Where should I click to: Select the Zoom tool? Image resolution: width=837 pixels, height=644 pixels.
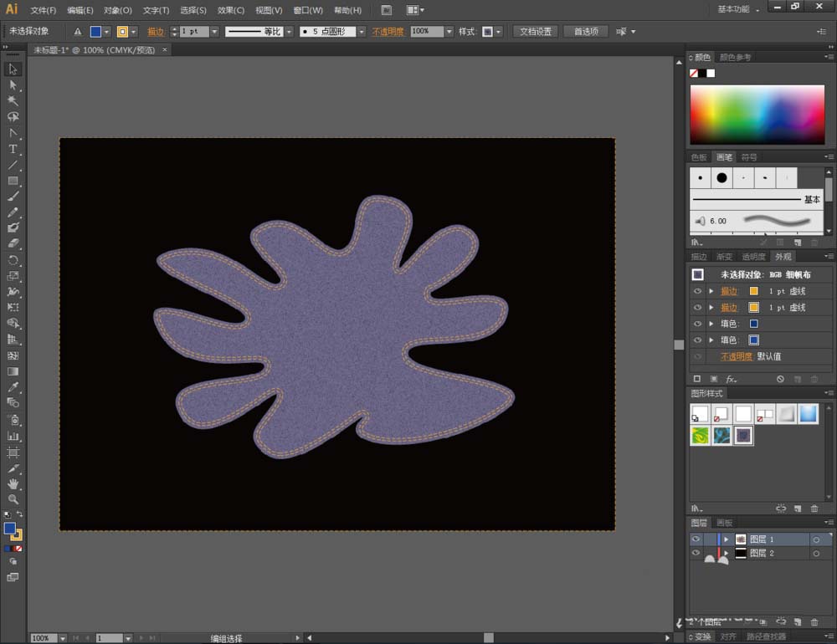tap(13, 499)
